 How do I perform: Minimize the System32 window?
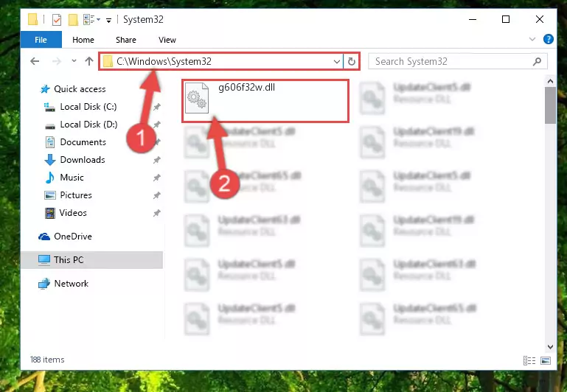click(473, 19)
